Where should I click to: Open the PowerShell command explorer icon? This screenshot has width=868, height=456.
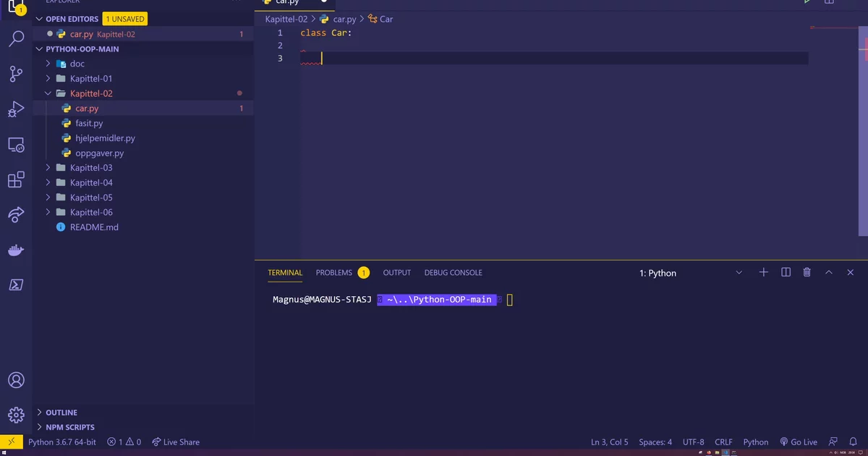pos(16,285)
